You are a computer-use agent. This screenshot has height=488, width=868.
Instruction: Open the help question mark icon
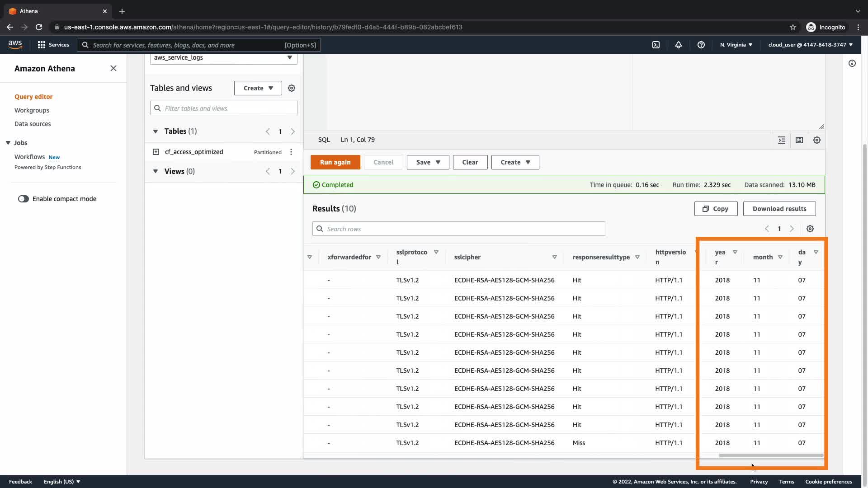(701, 45)
